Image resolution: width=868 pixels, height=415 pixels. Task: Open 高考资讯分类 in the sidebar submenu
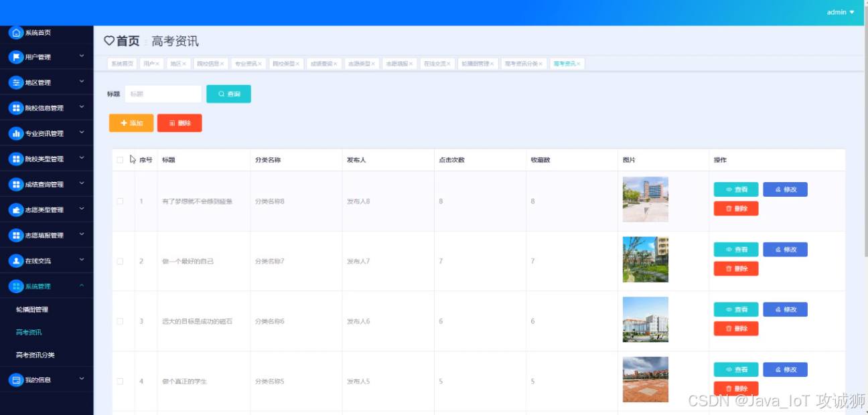coord(35,355)
